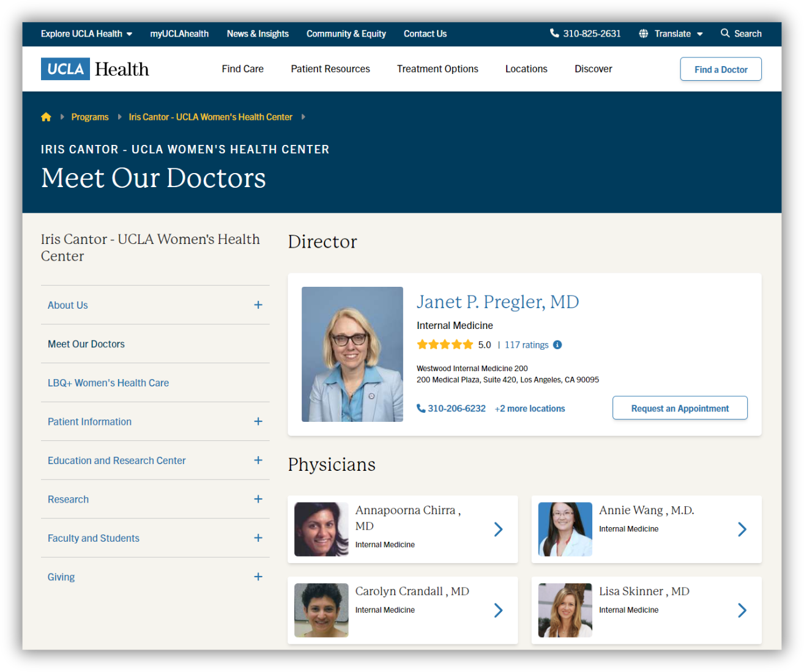Open Community & Equity link

[346, 34]
